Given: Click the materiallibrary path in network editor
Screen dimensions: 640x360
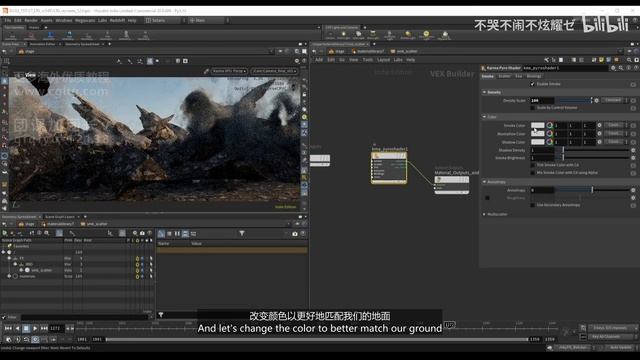Looking at the screenshot, I should [x=368, y=51].
